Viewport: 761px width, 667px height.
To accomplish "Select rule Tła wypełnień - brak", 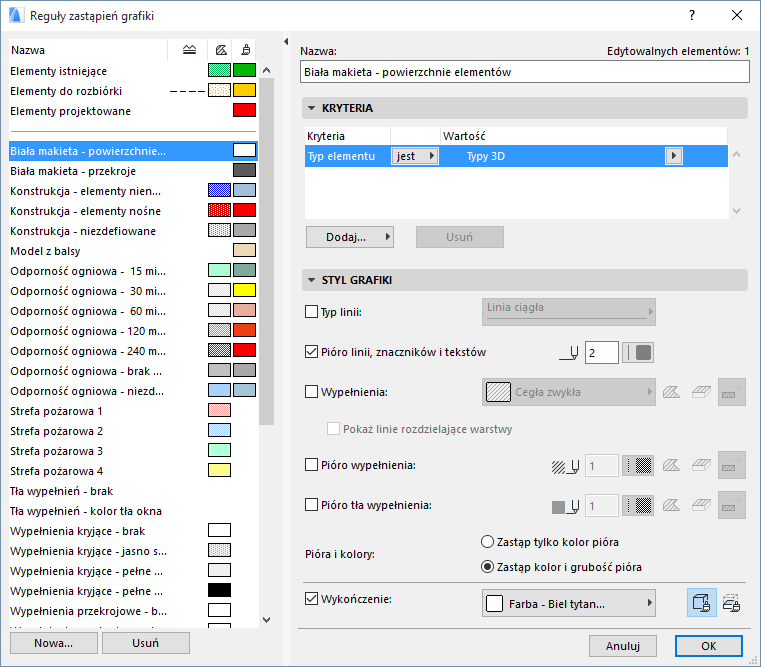I will coord(133,491).
